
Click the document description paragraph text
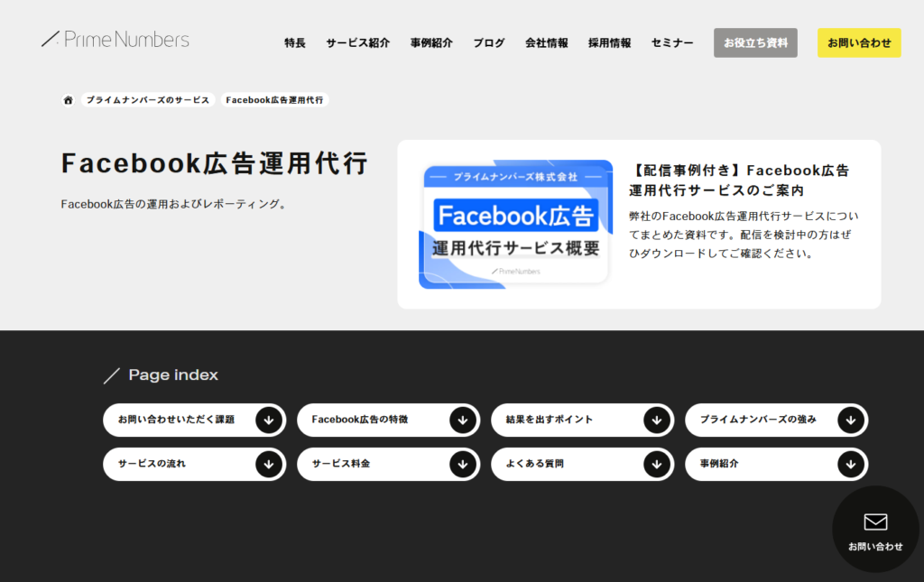point(744,235)
